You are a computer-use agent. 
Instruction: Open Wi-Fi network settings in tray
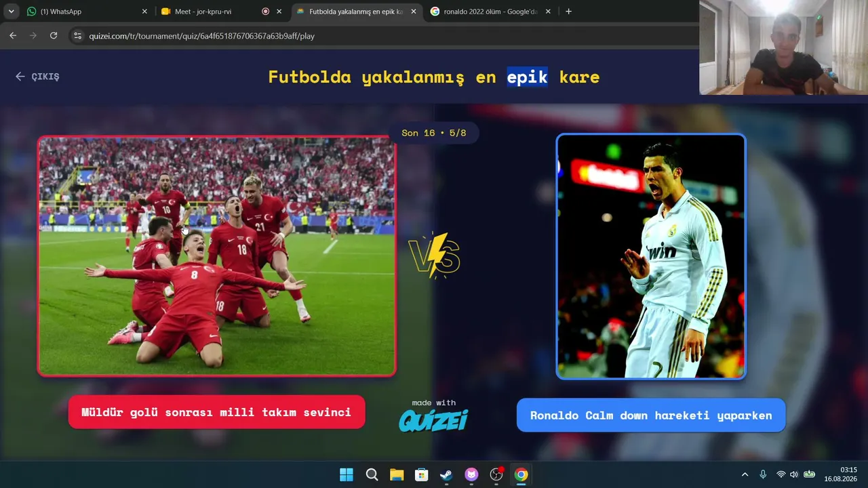click(781, 474)
